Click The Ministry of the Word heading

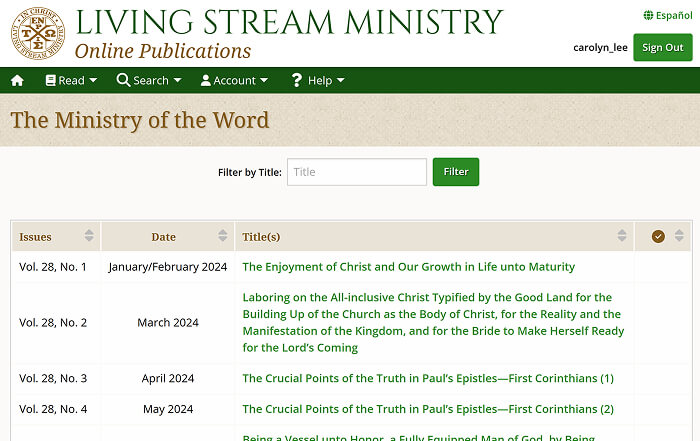point(140,120)
